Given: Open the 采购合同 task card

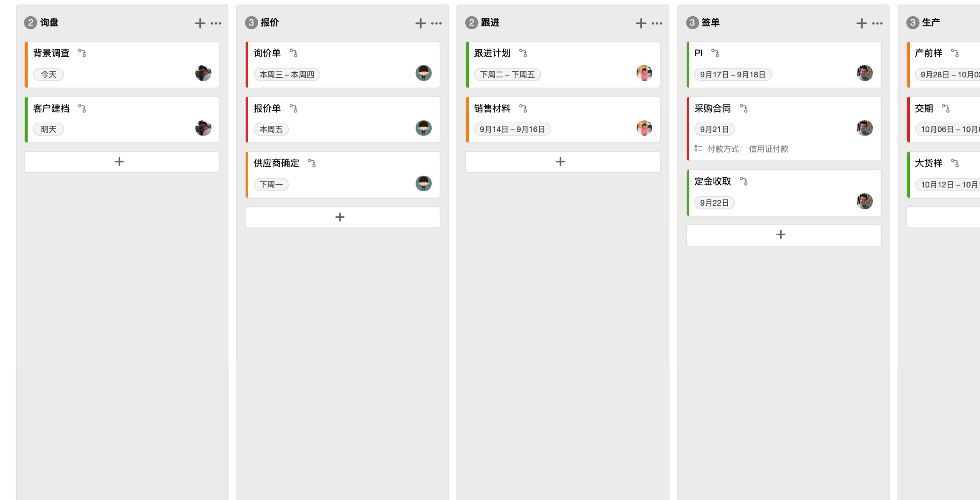Looking at the screenshot, I should [784, 129].
